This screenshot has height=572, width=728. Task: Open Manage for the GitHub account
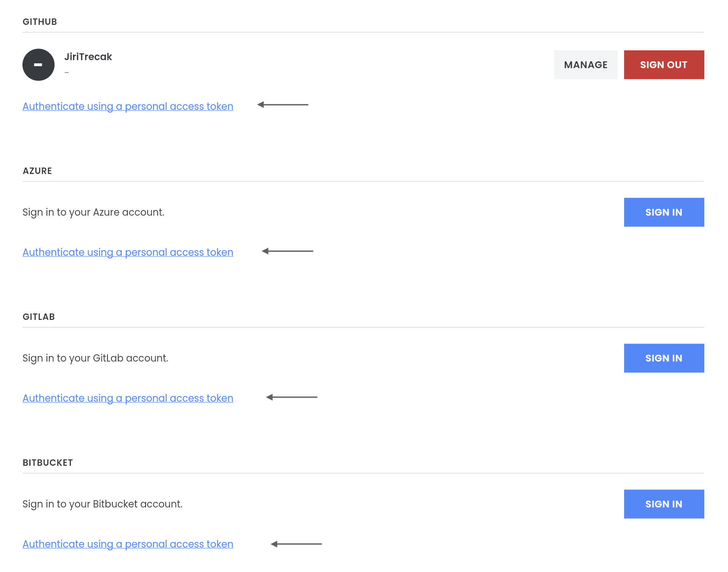point(585,65)
